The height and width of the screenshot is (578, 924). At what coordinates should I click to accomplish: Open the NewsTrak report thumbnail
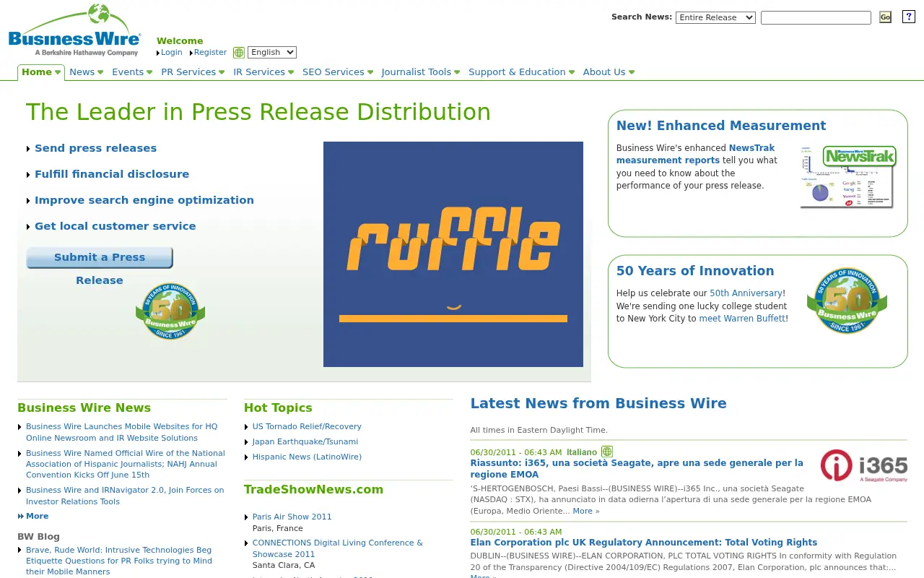(847, 177)
